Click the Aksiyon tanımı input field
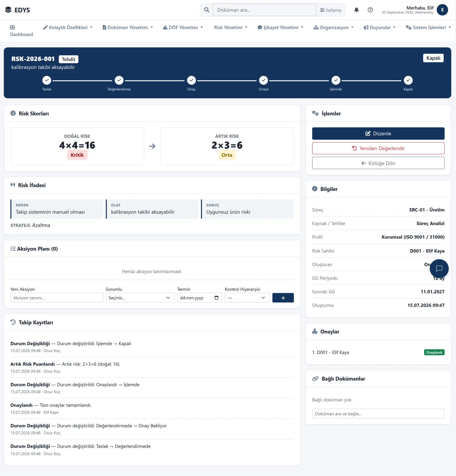 (x=57, y=298)
